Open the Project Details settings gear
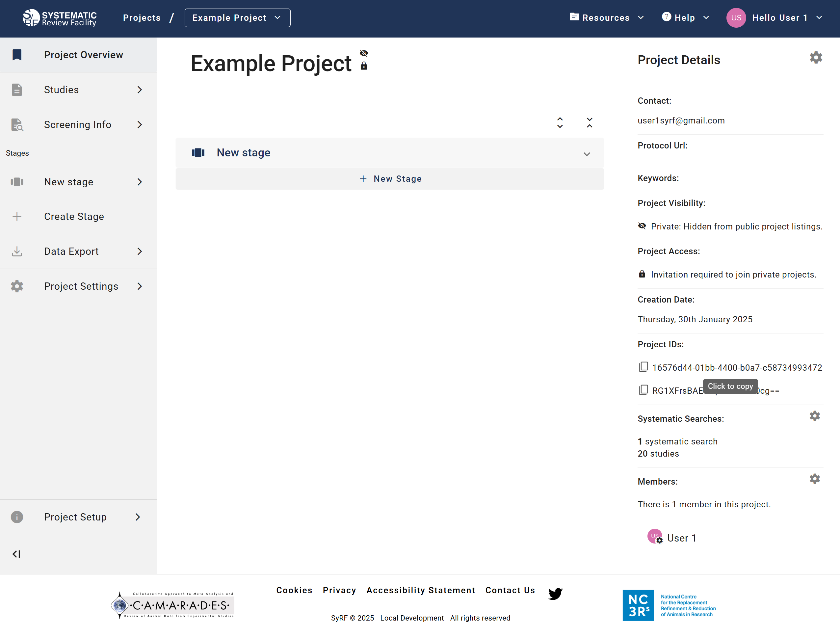 tap(816, 57)
